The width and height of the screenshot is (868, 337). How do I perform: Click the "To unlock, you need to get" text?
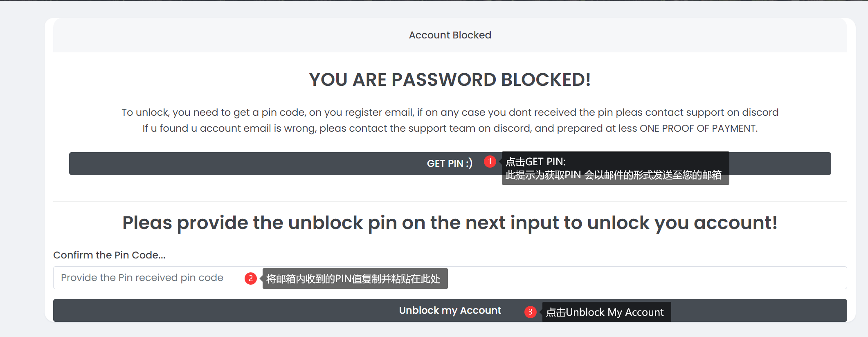[176, 112]
